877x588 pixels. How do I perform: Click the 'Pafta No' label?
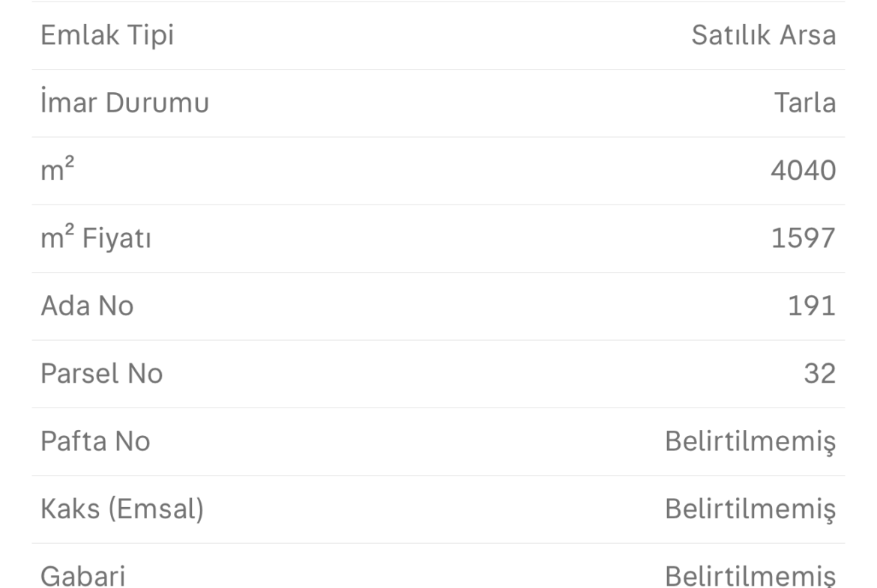95,441
